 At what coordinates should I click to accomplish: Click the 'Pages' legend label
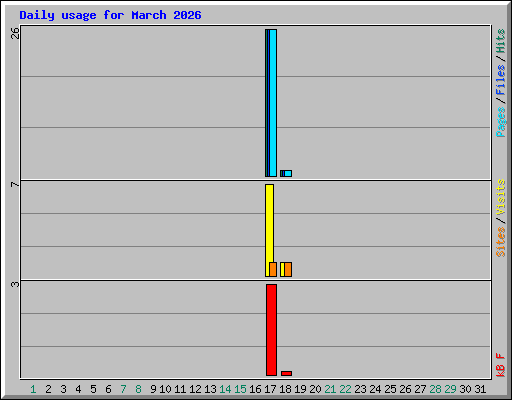[x=500, y=122]
